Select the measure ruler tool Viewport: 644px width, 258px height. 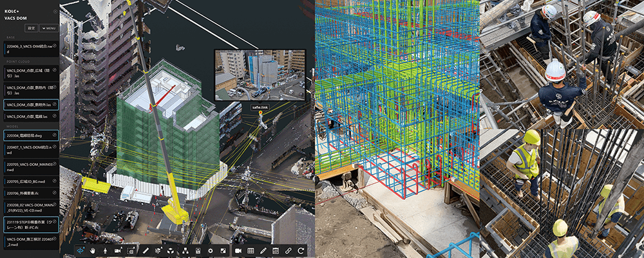146,250
